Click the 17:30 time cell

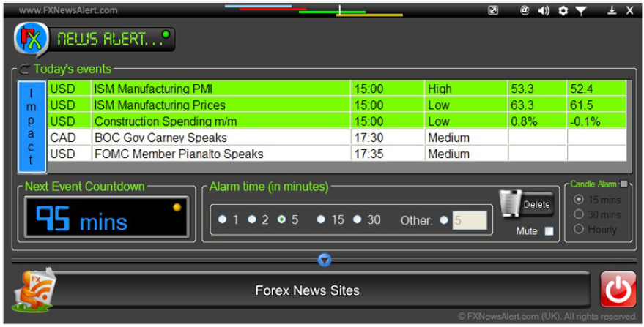point(388,138)
